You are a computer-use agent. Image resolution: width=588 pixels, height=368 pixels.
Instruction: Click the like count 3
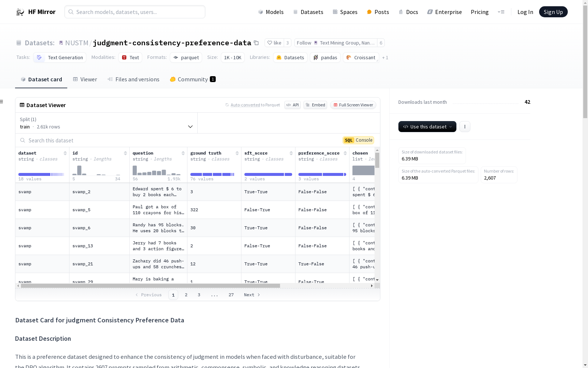click(x=287, y=43)
